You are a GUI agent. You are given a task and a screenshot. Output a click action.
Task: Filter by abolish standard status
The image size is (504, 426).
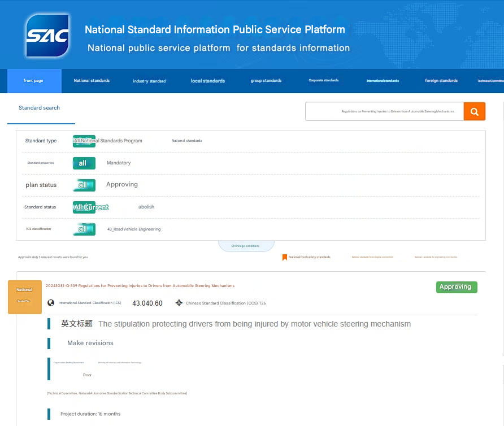[146, 207]
